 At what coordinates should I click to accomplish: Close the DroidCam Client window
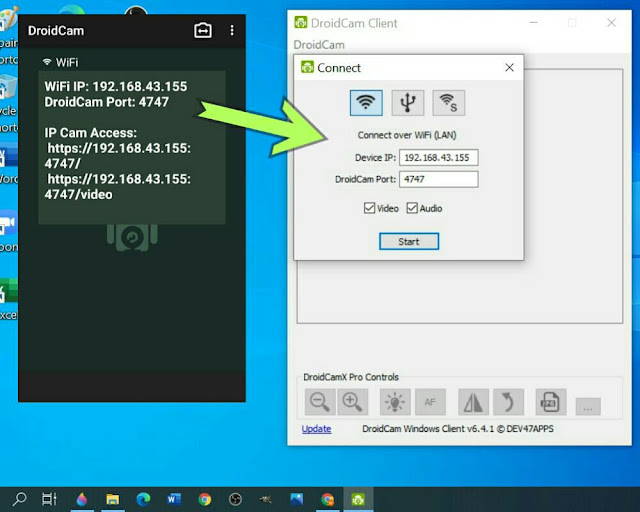[611, 23]
